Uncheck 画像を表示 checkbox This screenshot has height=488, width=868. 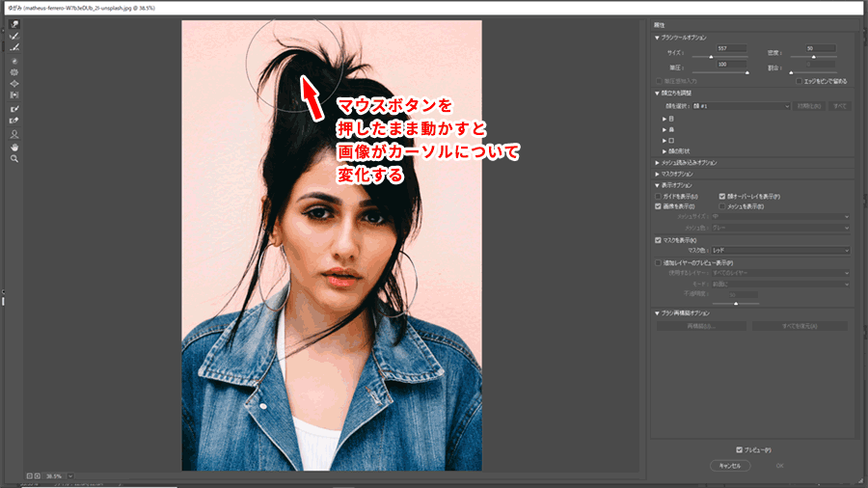(658, 206)
